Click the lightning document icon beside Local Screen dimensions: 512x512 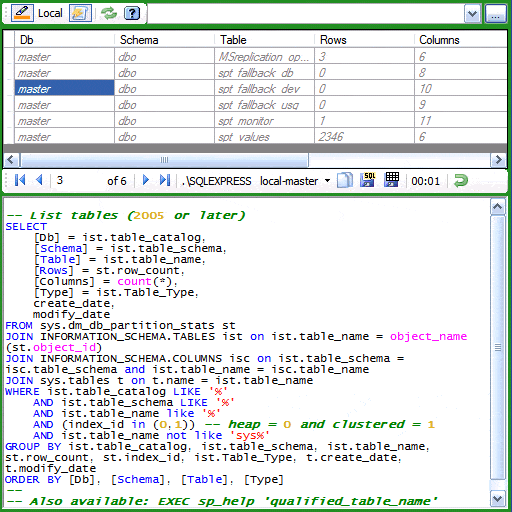click(x=80, y=13)
